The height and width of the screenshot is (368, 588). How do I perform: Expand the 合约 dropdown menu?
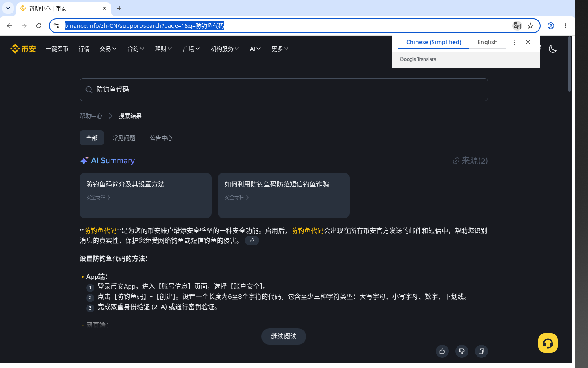136,49
